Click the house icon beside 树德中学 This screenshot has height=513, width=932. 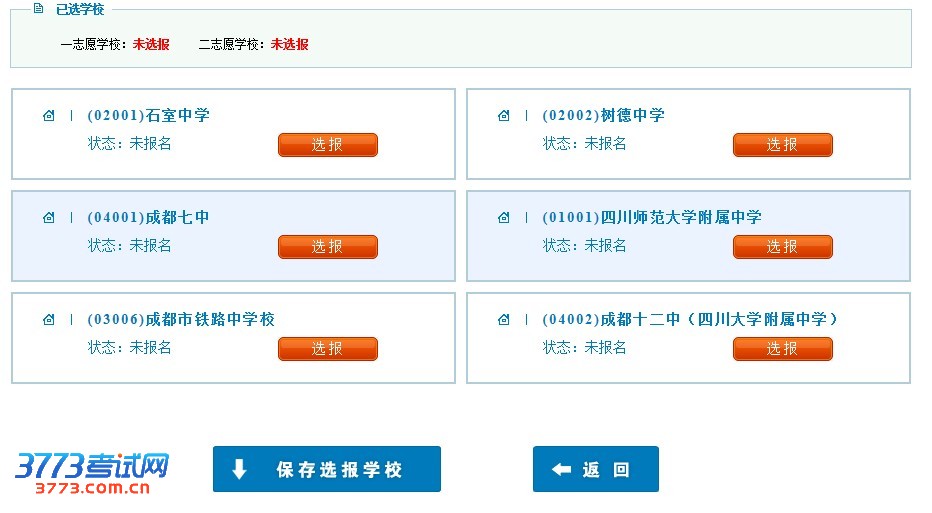[x=503, y=115]
